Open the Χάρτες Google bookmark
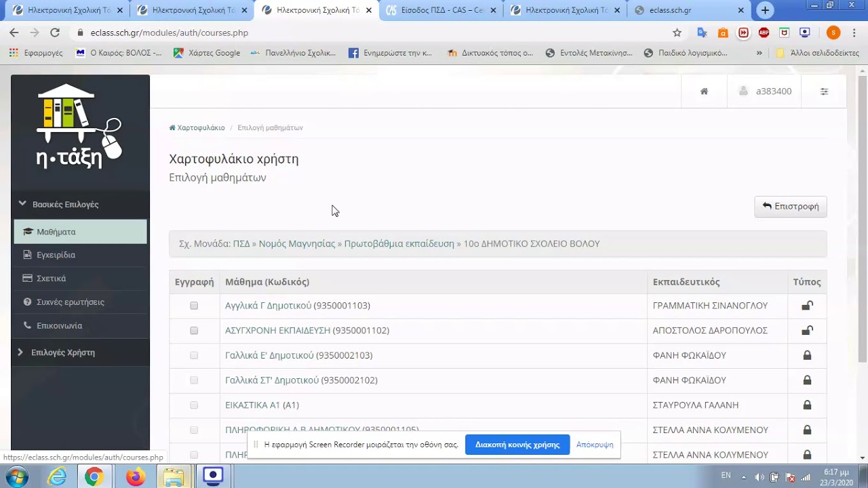868x488 pixels. coord(207,53)
